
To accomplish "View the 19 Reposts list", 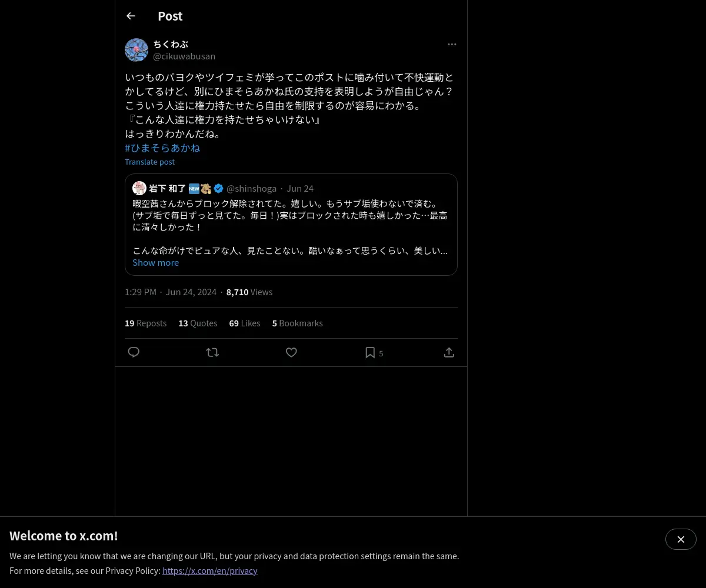I will click(145, 323).
